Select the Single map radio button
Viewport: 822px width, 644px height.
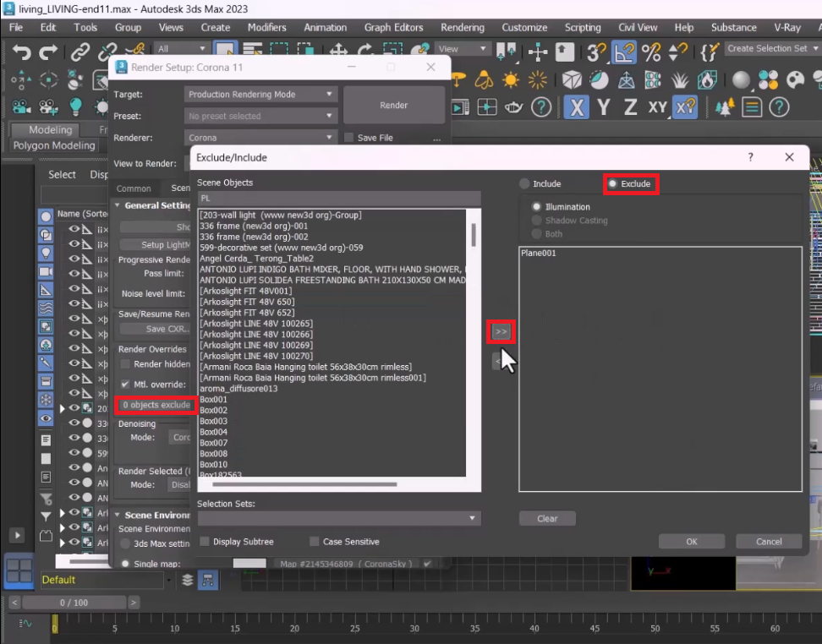coord(125,564)
